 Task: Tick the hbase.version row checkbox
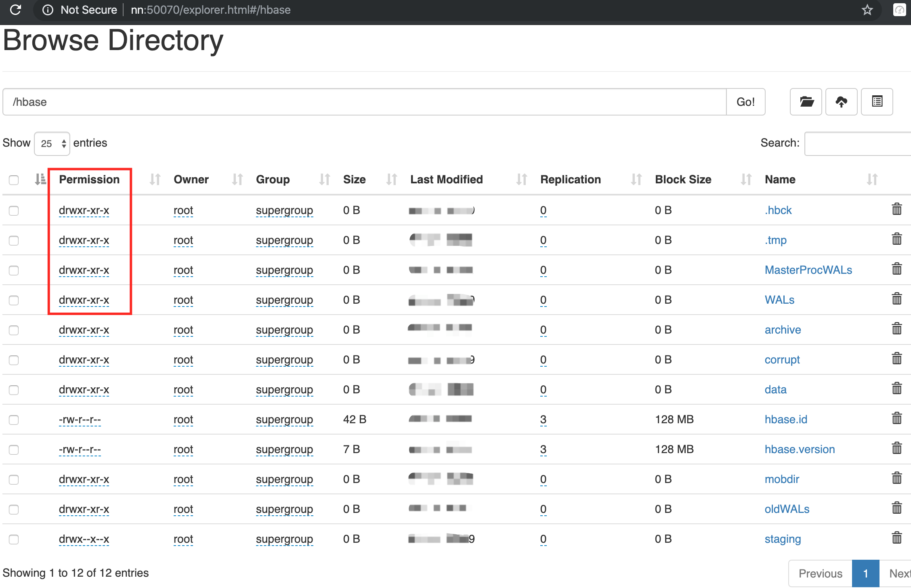[14, 449]
